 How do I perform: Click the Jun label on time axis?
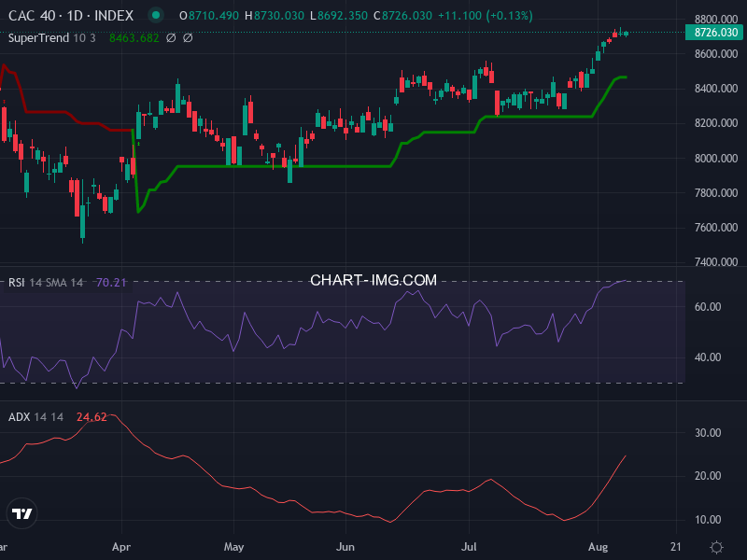click(345, 547)
